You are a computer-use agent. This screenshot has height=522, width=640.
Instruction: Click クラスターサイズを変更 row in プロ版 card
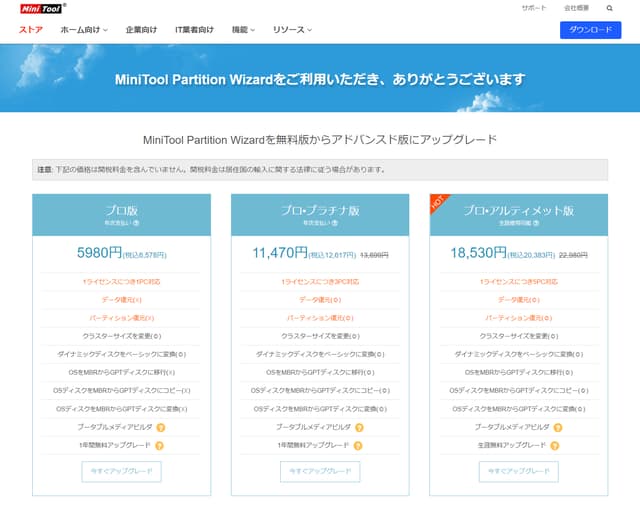(x=122, y=336)
